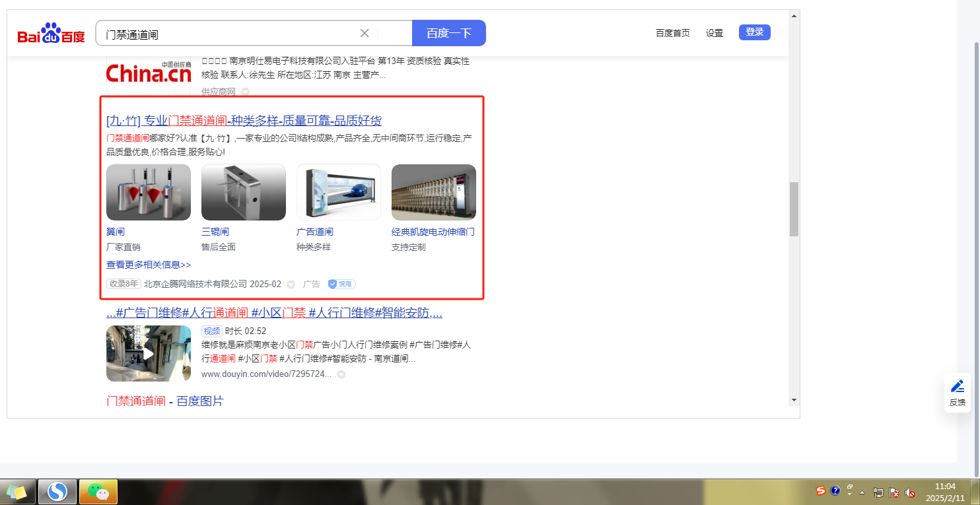Viewport: 980px width, 505px height.
Task: Click the Sogou input method tray icon
Action: click(x=821, y=490)
